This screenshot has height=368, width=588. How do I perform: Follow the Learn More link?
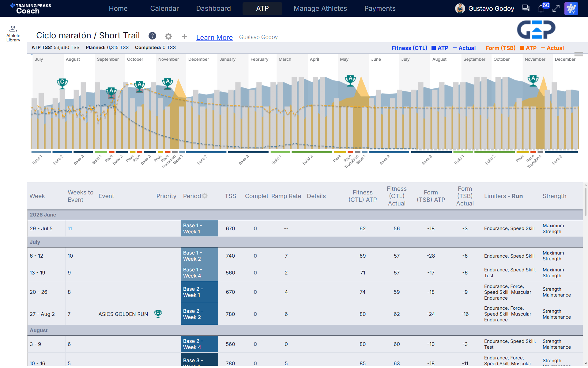click(x=214, y=37)
